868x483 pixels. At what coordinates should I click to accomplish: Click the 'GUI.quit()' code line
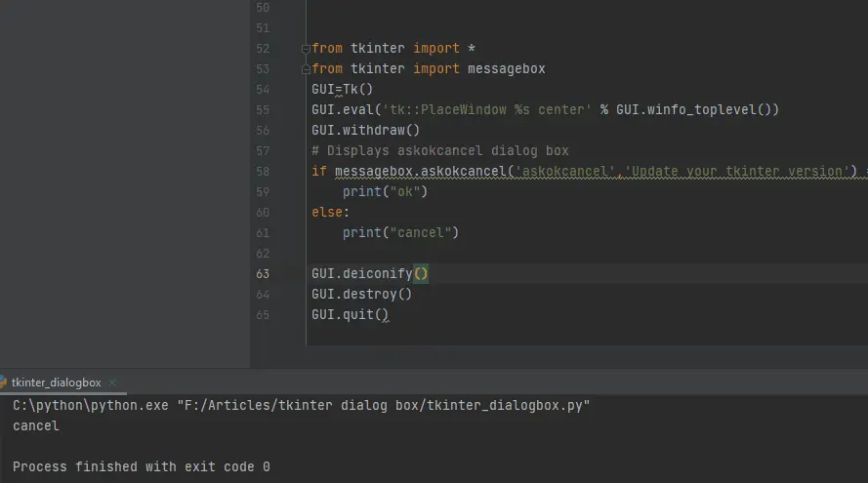click(350, 315)
